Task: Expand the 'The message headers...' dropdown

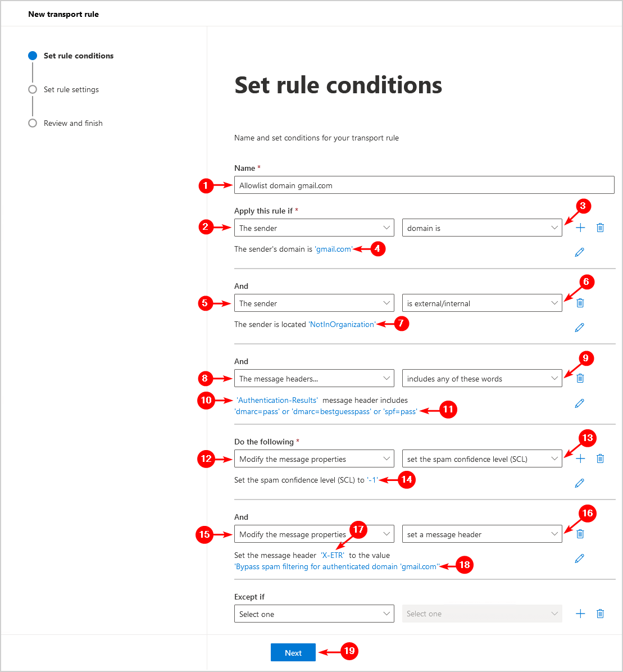Action: (x=314, y=379)
